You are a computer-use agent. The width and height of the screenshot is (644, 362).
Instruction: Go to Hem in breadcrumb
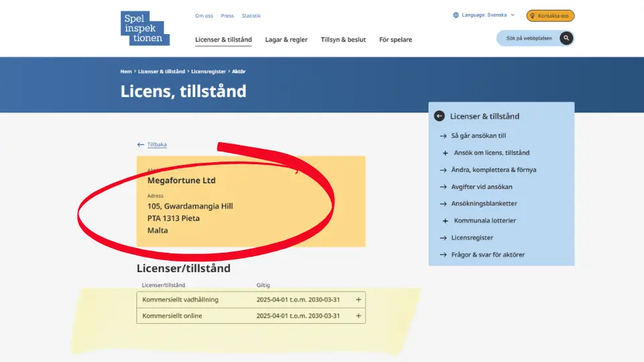tap(126, 72)
